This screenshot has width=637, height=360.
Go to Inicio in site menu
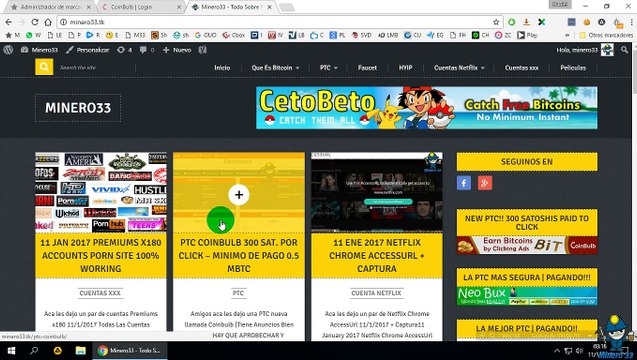click(222, 68)
